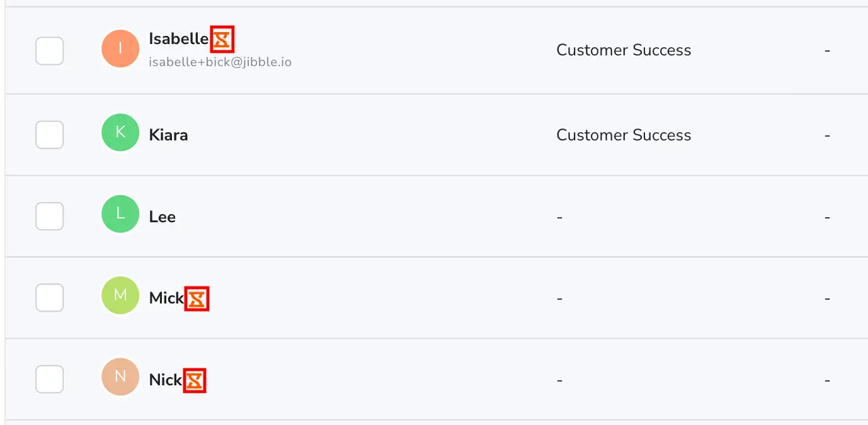Click the pending hourglass icon beside Isabelle
This screenshot has height=425, width=868.
point(222,39)
